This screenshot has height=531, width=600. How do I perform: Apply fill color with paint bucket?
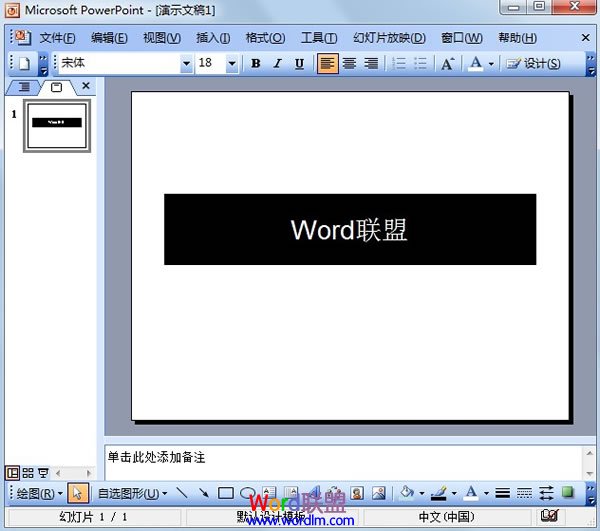(406, 493)
